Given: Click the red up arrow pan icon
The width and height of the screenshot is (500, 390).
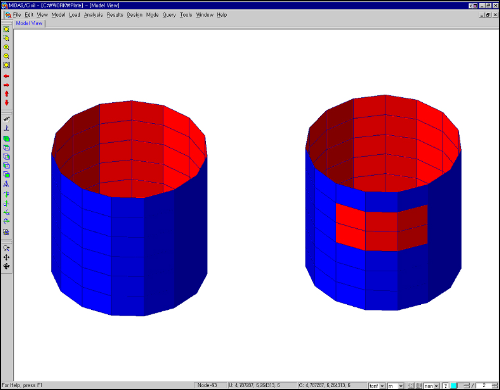Looking at the screenshot, I should coord(6,94).
